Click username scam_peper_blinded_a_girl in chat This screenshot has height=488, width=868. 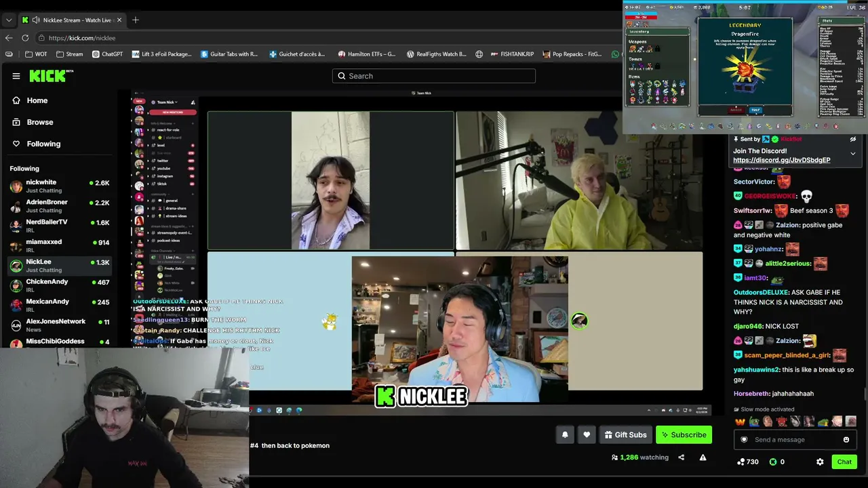pos(787,355)
